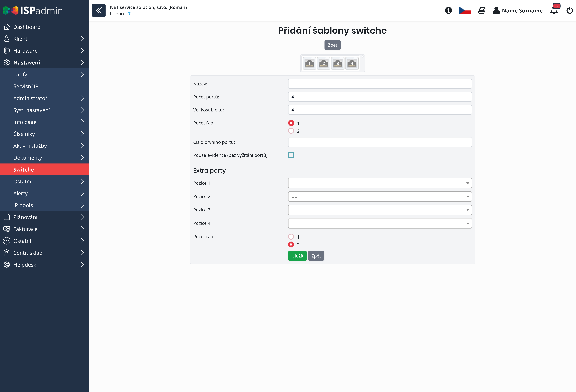This screenshot has width=576, height=392.
Task: Open the documentation book icon
Action: point(482,10)
